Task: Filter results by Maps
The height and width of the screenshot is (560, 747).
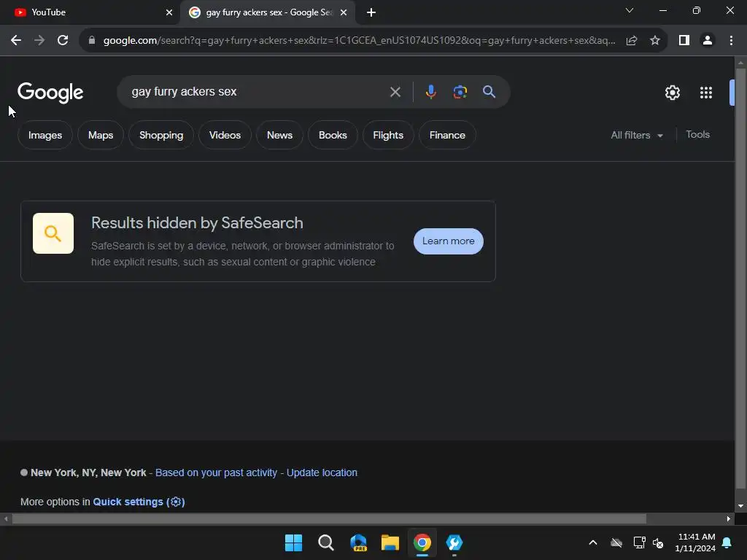Action: 101,135
